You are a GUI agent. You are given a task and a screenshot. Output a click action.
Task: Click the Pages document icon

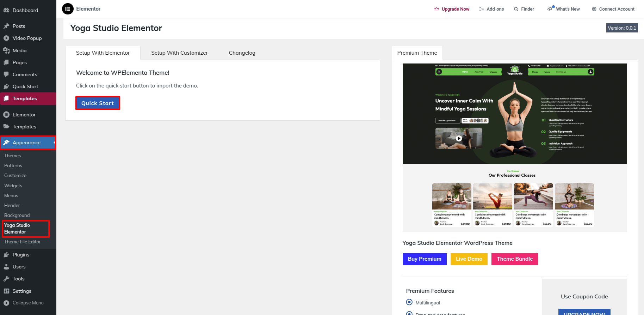[6, 62]
